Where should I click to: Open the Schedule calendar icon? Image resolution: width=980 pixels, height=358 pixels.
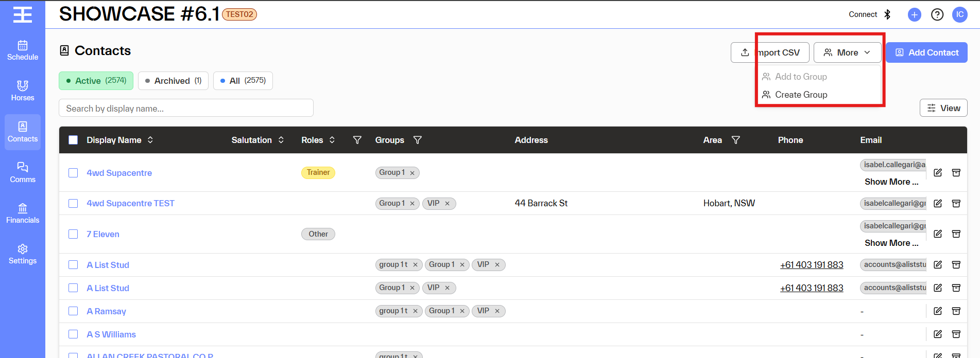click(23, 45)
